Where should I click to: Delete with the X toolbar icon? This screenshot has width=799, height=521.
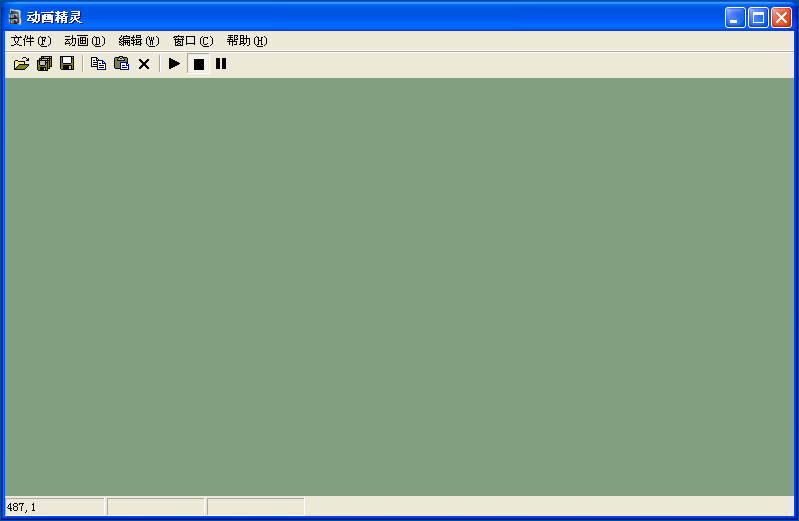144,64
